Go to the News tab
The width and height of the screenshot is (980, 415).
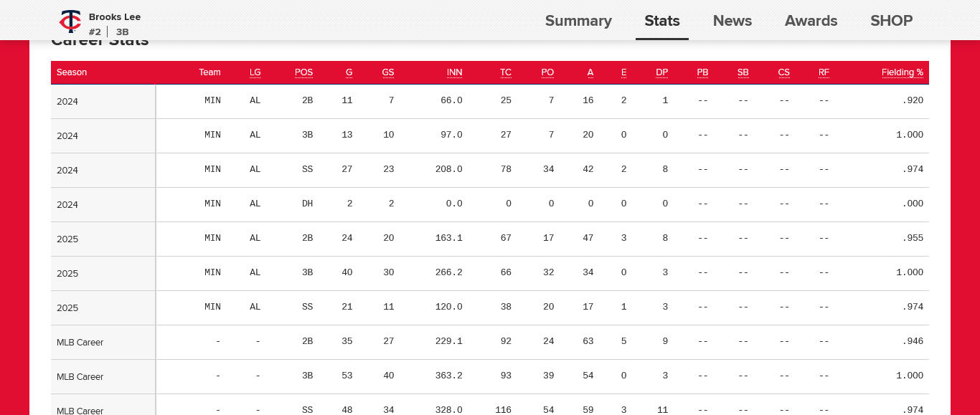coord(732,21)
